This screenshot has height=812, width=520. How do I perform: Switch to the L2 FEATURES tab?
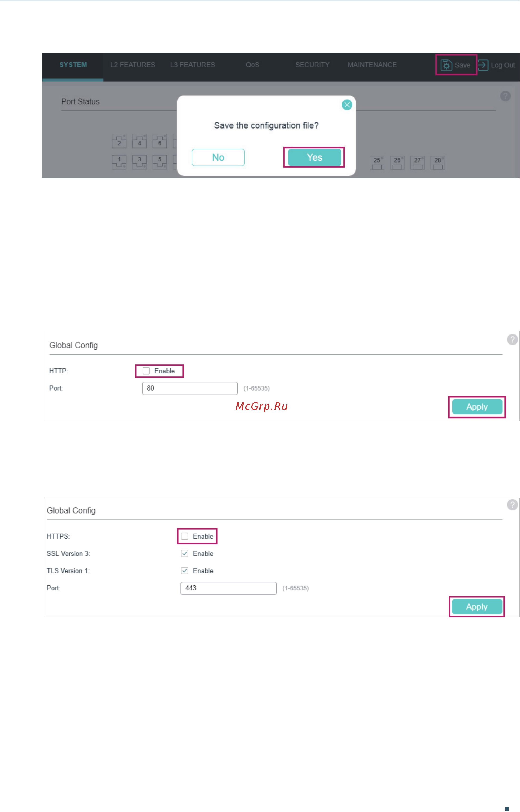[133, 65]
